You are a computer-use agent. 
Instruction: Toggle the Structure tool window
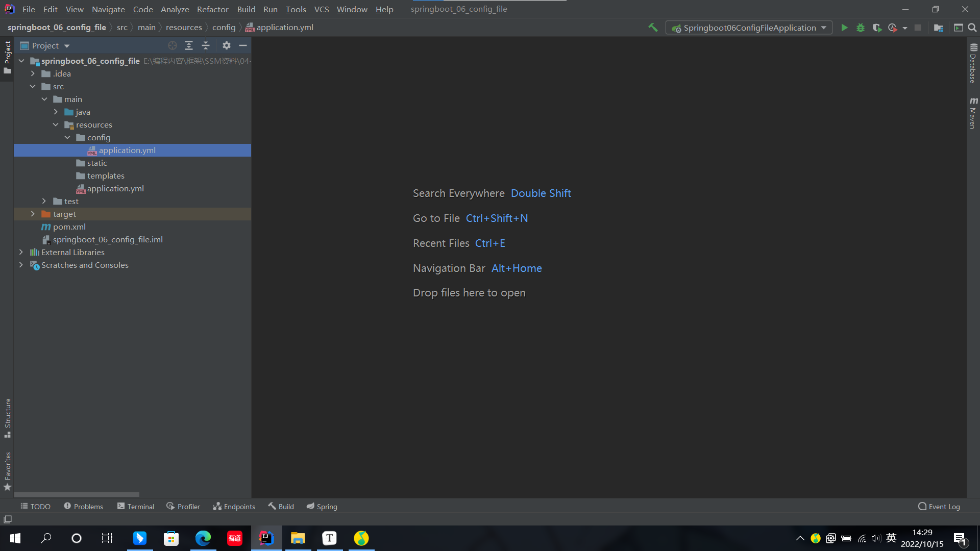click(x=7, y=418)
